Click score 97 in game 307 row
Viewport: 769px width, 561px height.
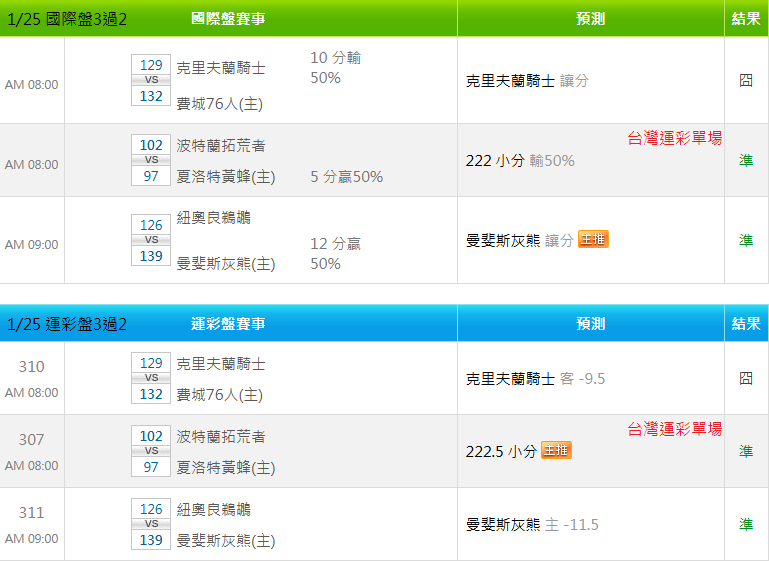pyautogui.click(x=151, y=467)
